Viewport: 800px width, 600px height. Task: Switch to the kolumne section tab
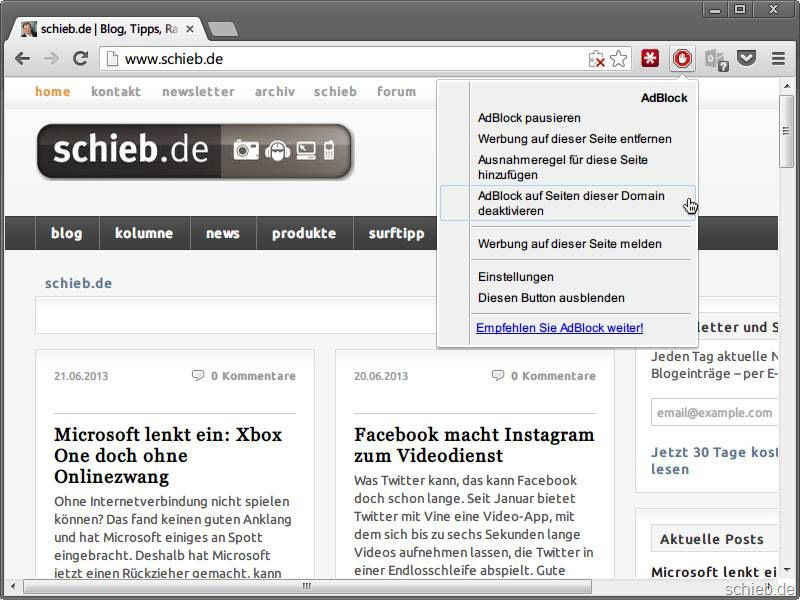(144, 233)
